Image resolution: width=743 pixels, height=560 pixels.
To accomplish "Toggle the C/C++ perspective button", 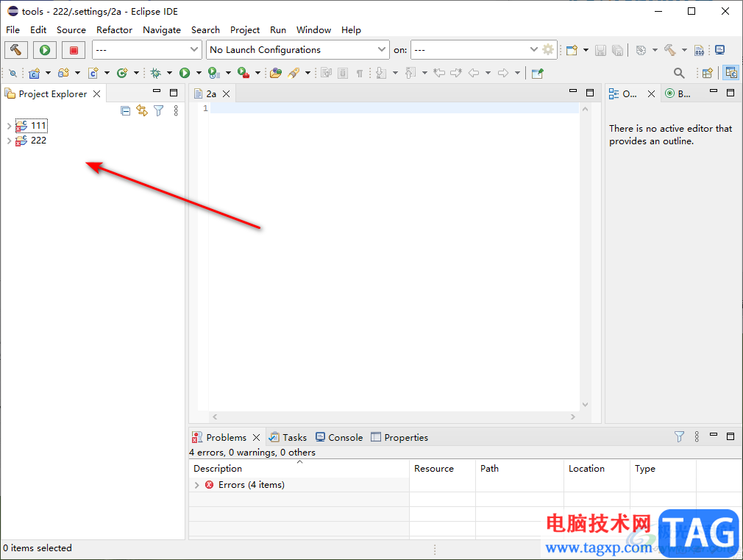I will pos(731,73).
